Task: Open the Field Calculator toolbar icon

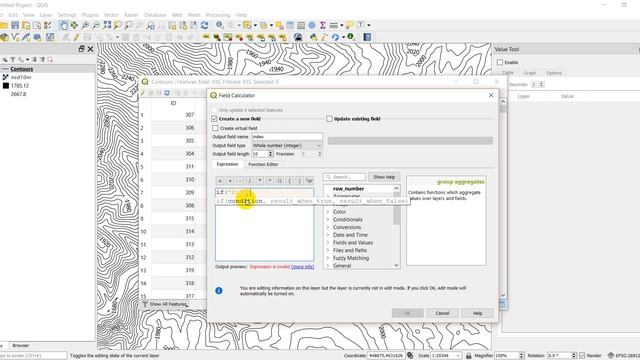Action: [x=301, y=25]
